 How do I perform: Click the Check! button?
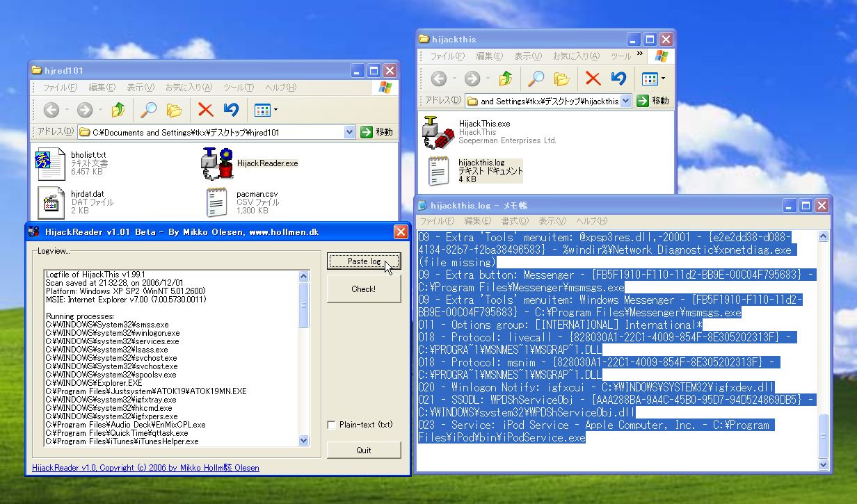point(364,288)
